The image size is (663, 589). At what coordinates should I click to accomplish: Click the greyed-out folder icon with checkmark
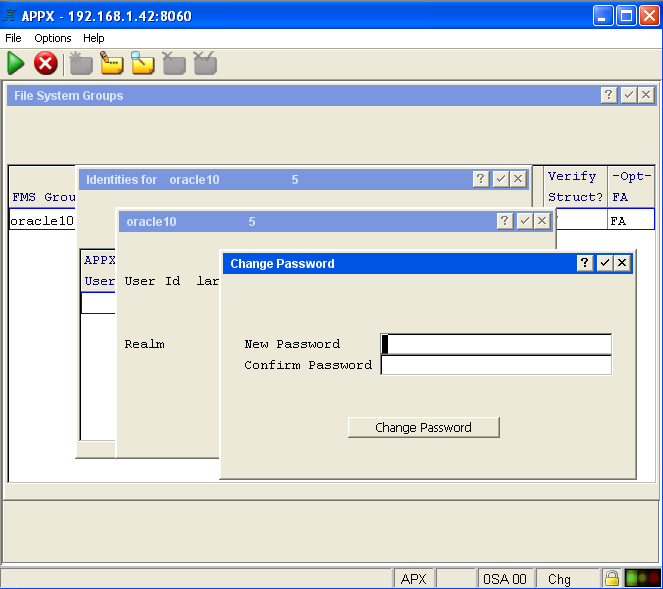(205, 64)
